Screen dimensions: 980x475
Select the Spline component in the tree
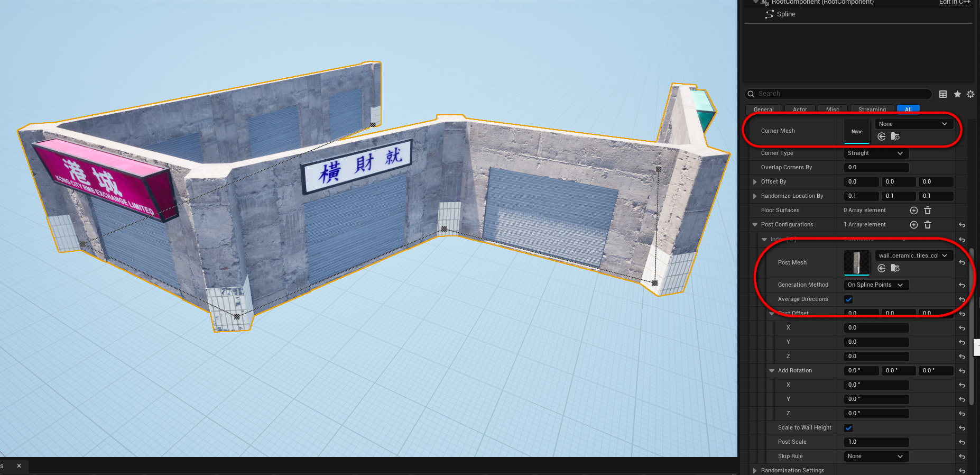pyautogui.click(x=785, y=14)
